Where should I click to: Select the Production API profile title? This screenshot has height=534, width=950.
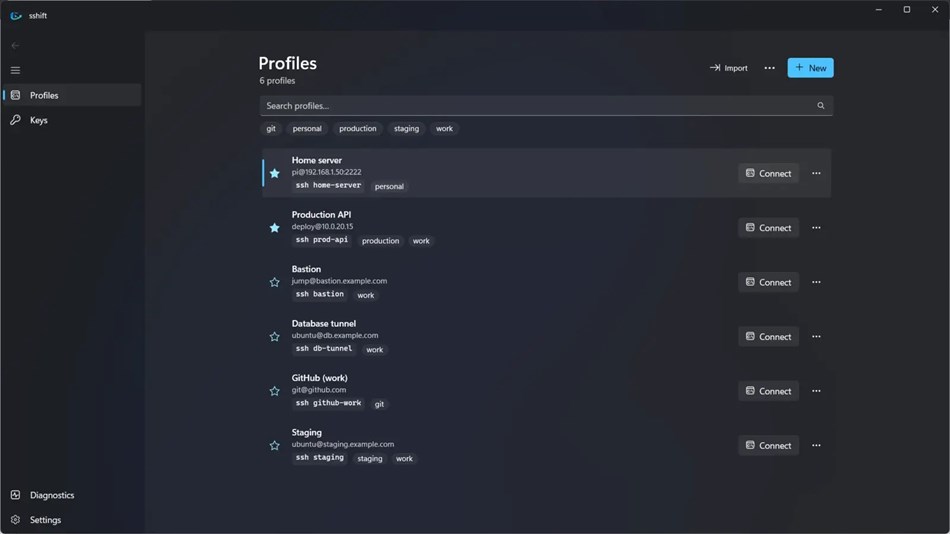321,215
